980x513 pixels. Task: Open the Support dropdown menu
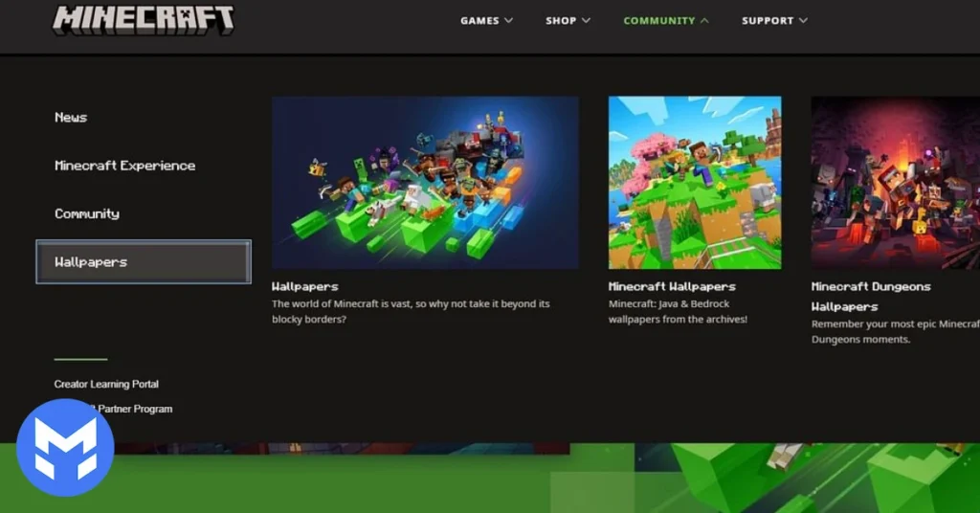[774, 21]
